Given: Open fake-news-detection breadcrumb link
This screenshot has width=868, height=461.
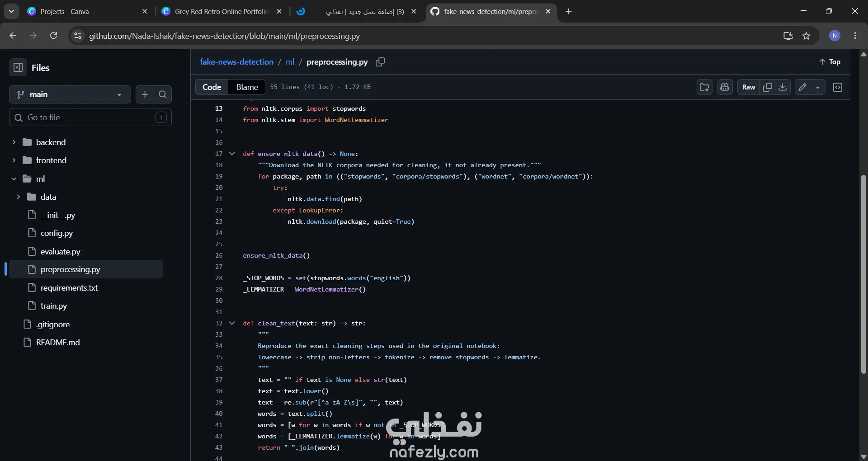Looking at the screenshot, I should (x=236, y=62).
